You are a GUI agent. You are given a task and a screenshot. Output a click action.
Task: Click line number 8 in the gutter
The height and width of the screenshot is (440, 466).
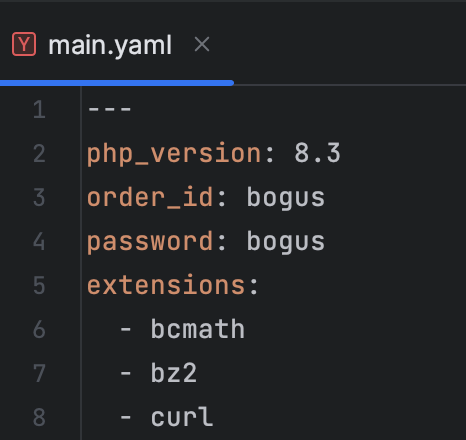click(x=39, y=418)
